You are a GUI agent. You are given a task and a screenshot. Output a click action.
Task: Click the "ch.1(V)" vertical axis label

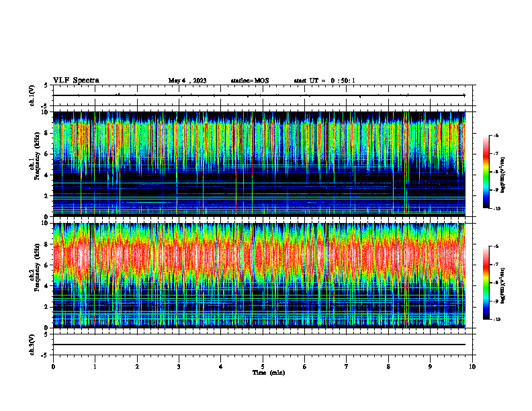[x=32, y=95]
